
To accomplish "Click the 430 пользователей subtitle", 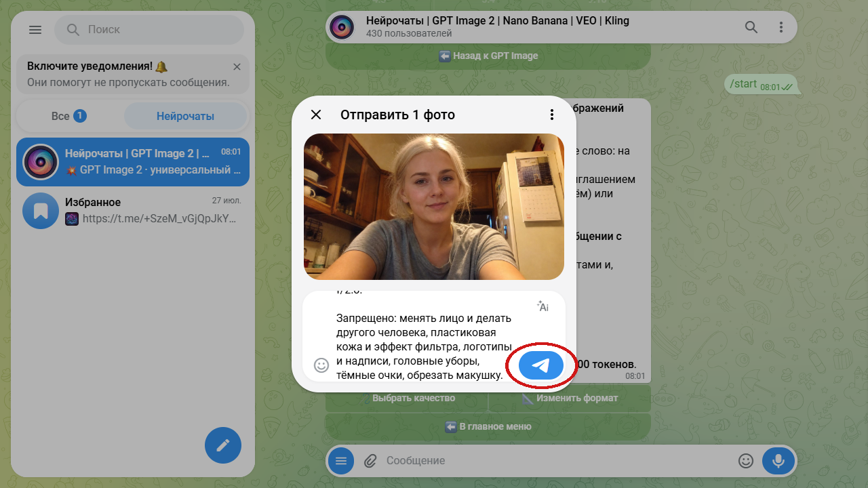I will [x=409, y=33].
